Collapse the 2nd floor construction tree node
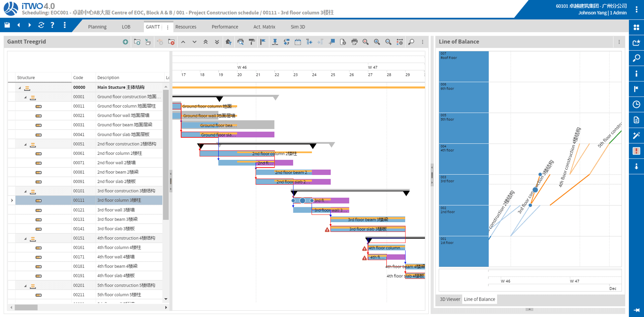The height and width of the screenshot is (317, 644). point(26,144)
